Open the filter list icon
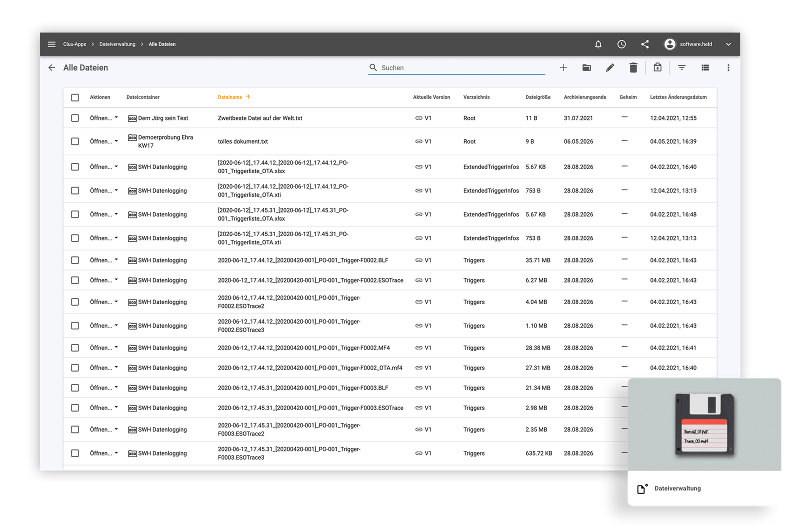Screen dimensions: 800x532 tap(681, 67)
